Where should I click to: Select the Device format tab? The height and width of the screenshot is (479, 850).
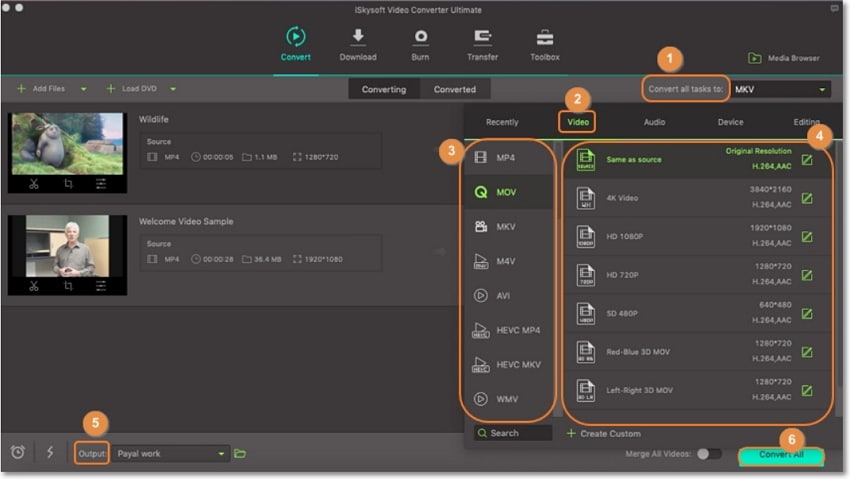pyautogui.click(x=730, y=122)
